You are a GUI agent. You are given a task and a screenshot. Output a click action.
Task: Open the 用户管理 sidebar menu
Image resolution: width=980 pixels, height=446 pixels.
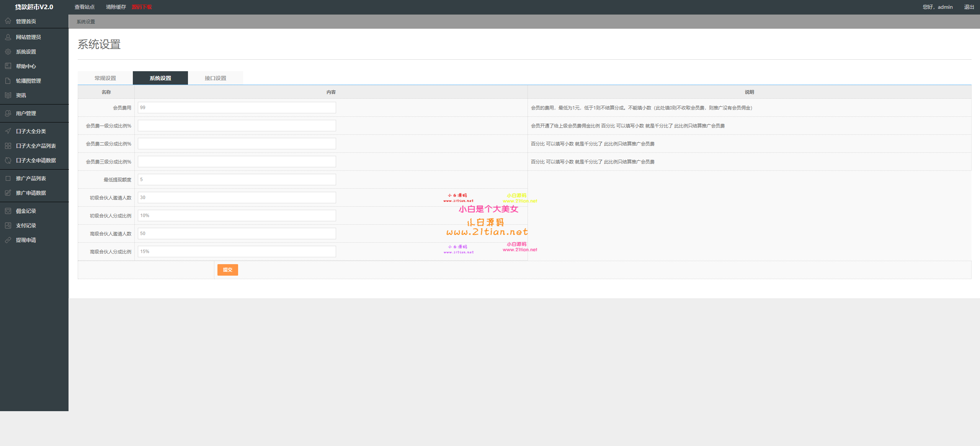[x=26, y=113]
